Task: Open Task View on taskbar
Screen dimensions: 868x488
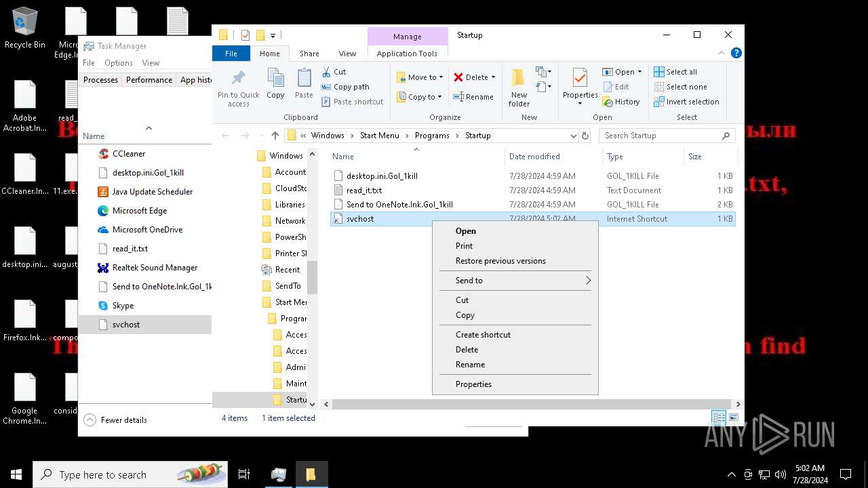Action: pyautogui.click(x=244, y=474)
